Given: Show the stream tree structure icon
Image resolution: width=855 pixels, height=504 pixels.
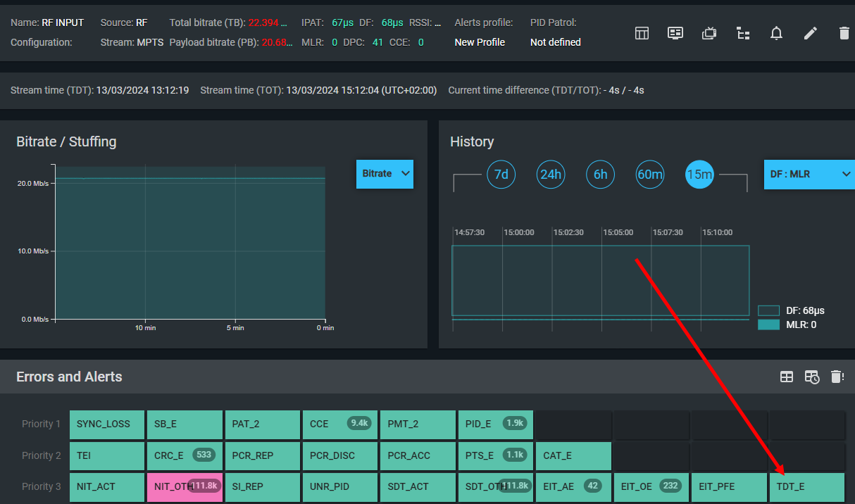Looking at the screenshot, I should [743, 33].
